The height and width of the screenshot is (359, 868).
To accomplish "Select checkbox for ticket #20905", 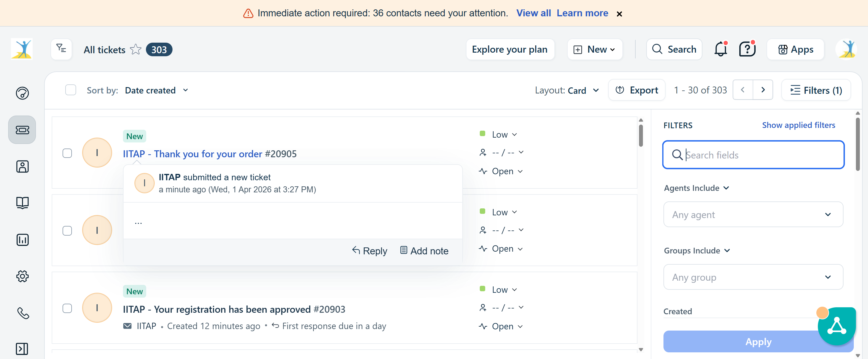I will 67,153.
